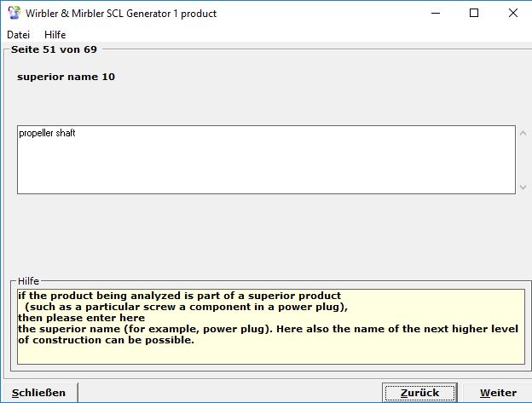
Task: Click the 'Seite 51 von 69' page label
Action: (54, 49)
